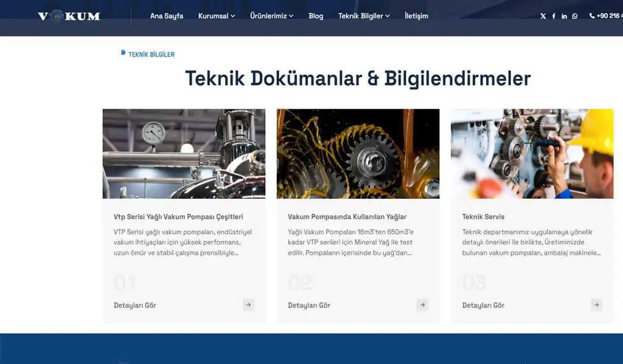
Task: Click the phone icon beside +90 216
Action: pyautogui.click(x=591, y=16)
